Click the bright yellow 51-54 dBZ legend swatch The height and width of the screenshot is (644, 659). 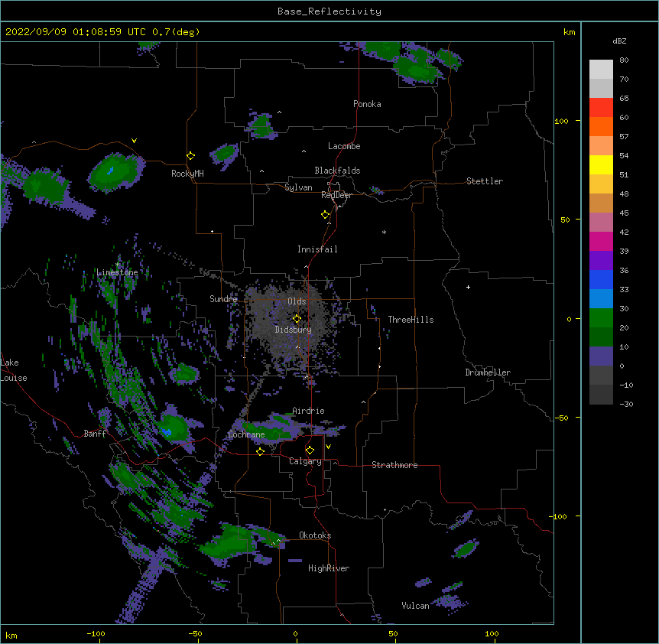601,164
